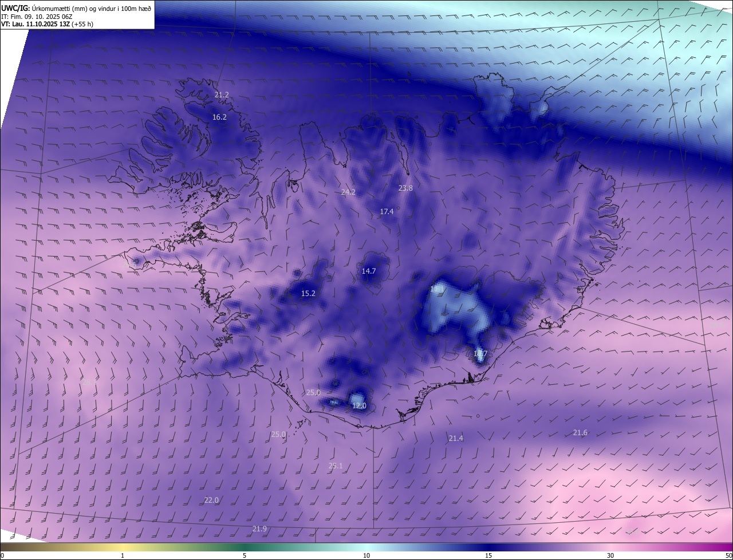Click the 21.4 value label
The image size is (733, 560).
tap(456, 439)
